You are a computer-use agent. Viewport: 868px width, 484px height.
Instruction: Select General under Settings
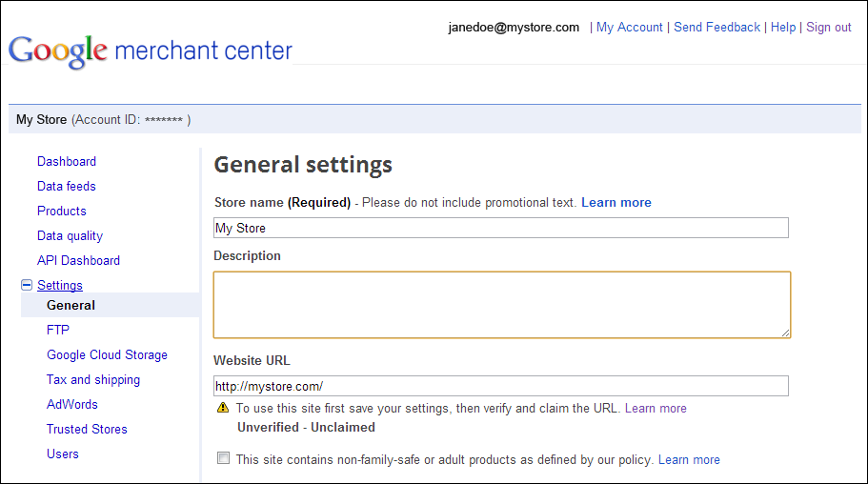point(71,305)
